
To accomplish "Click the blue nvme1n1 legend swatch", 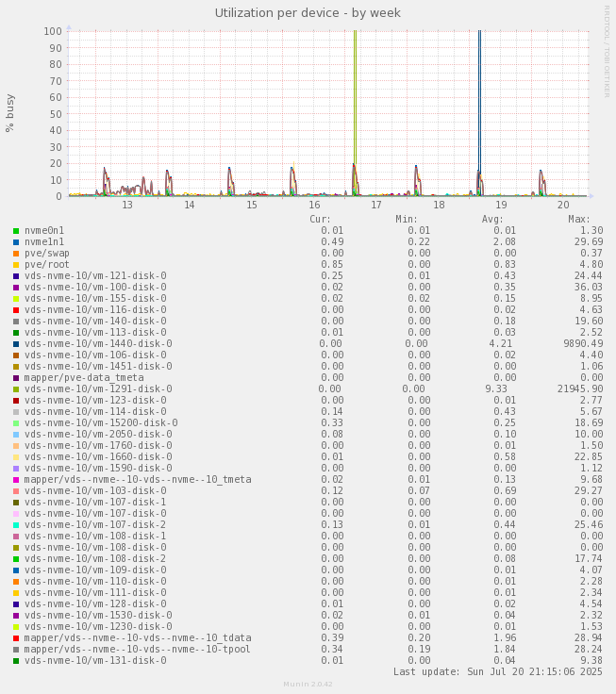I will [x=16, y=242].
